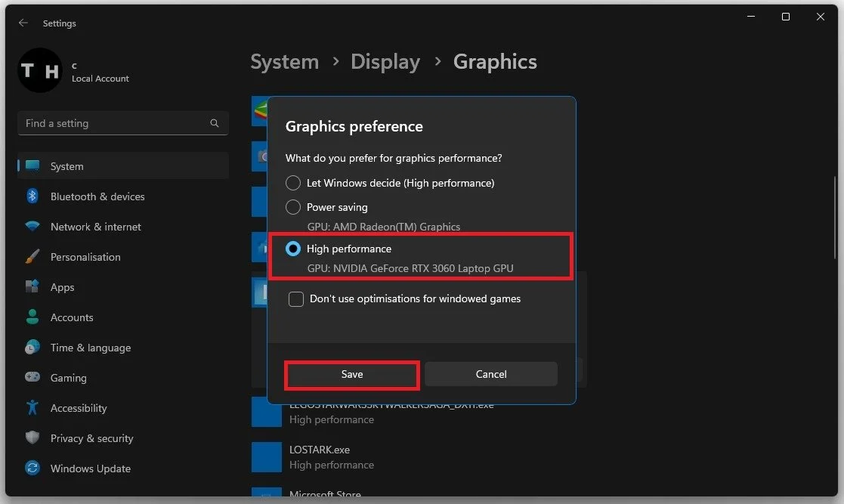
Task: Open Apps settings category
Action: pos(123,286)
